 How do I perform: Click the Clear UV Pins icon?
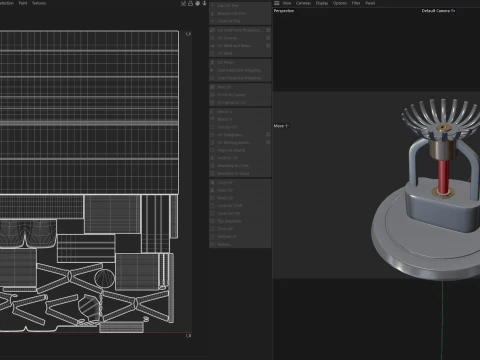click(212, 21)
